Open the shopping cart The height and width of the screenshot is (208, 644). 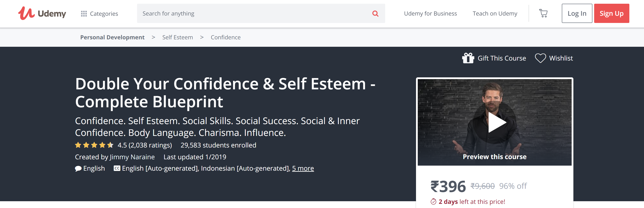point(543,14)
